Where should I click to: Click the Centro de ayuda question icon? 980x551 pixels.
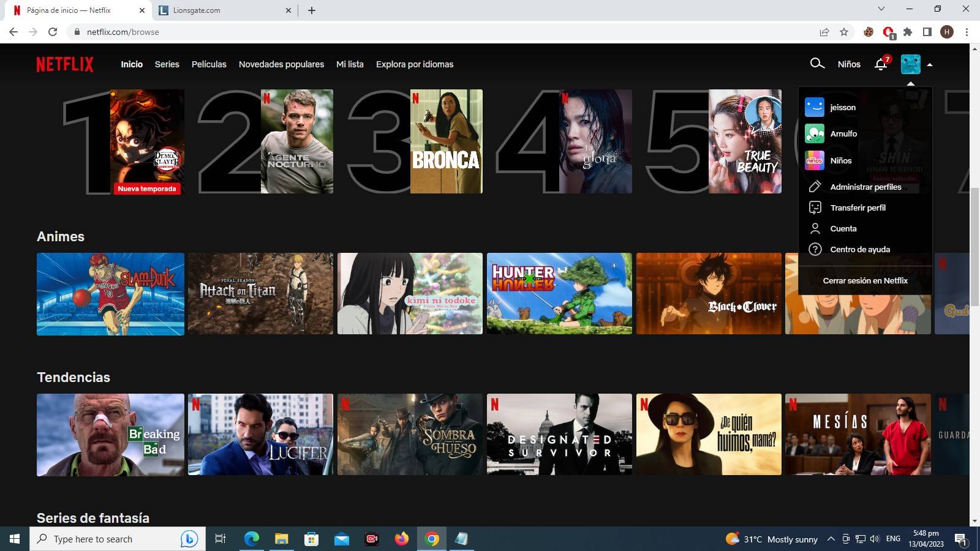(x=815, y=249)
